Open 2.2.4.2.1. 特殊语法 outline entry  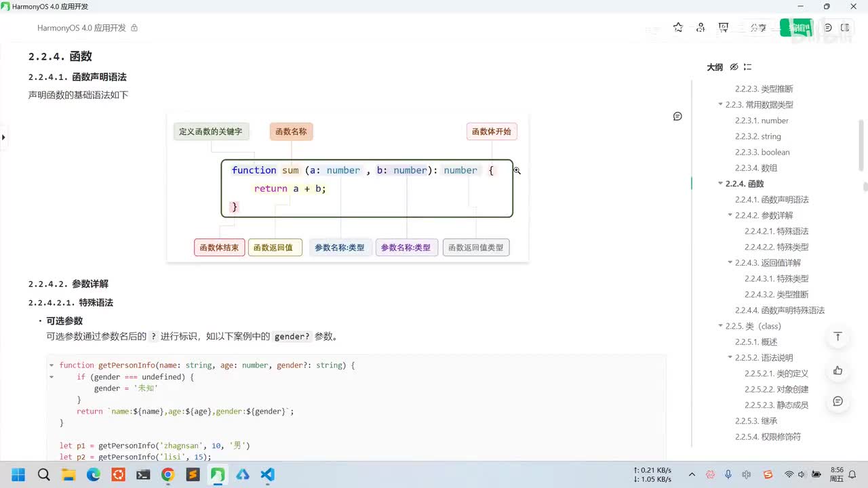[776, 231]
